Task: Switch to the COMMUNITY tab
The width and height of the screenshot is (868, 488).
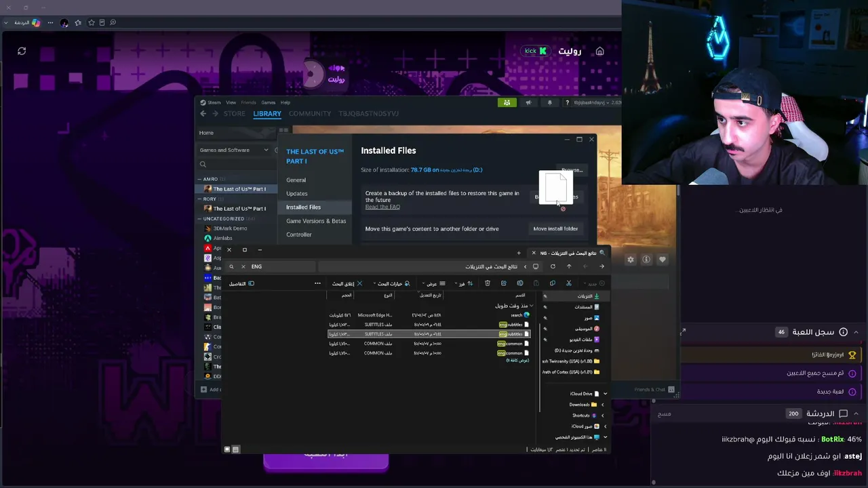Action: [310, 114]
